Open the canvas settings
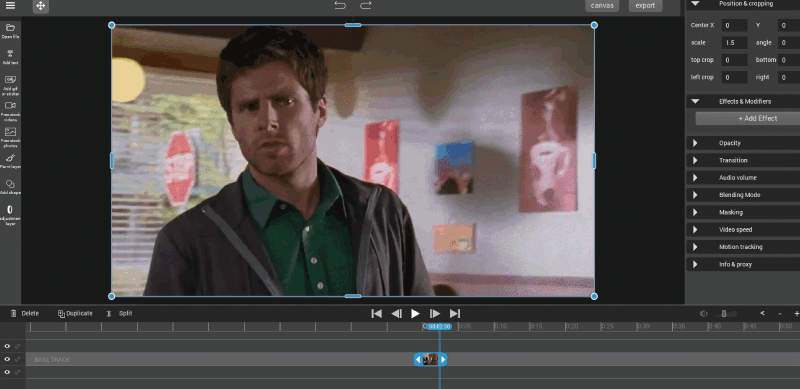The image size is (800, 389). click(x=602, y=6)
